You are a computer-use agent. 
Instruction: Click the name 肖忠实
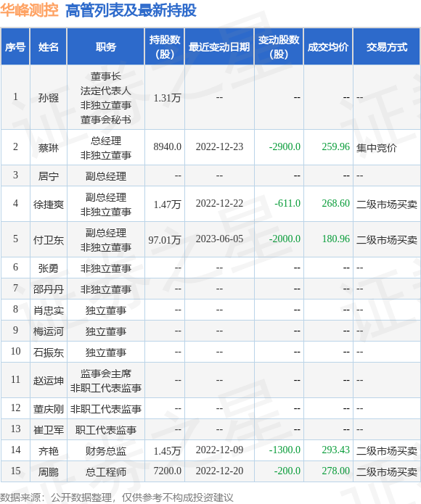(x=48, y=310)
